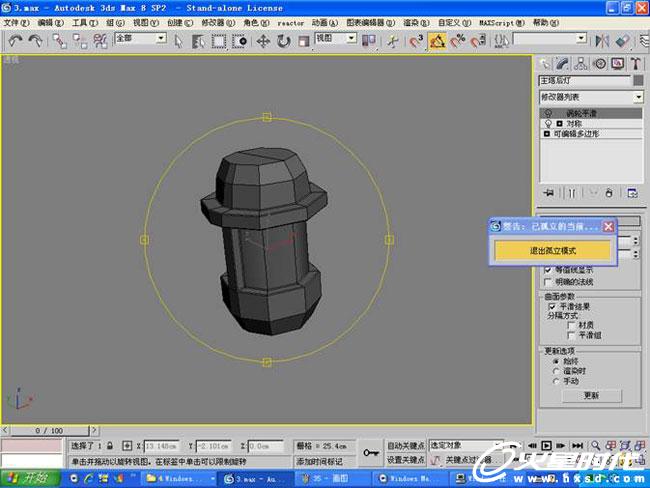Open the Select by Name tool

click(198, 41)
